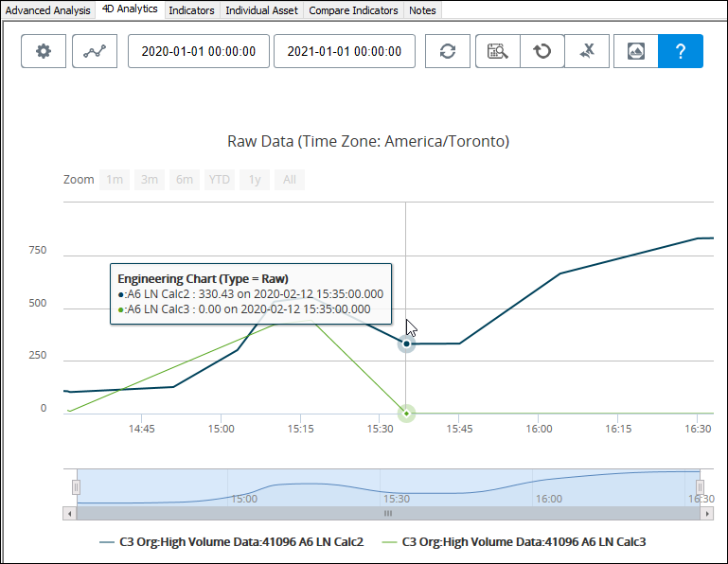Set zoom range to 6m
Image resolution: width=728 pixels, height=564 pixels.
185,180
